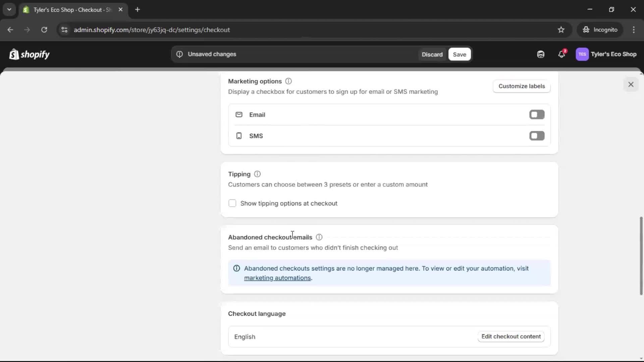Select the Tyler's Eco Shop browser tab

67,10
